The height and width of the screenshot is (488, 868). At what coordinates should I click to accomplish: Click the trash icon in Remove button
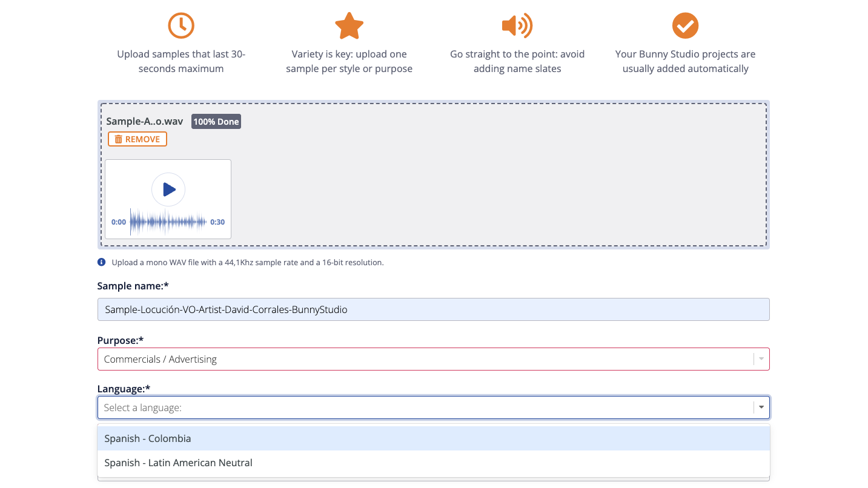point(118,139)
